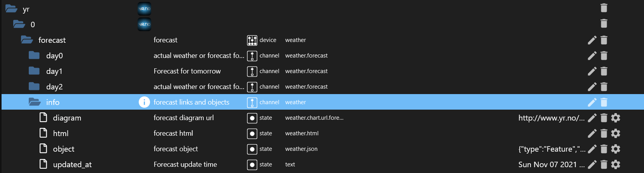Image resolution: width=644 pixels, height=173 pixels.
Task: Click the http://www.yr.no diagram value
Action: point(551,118)
